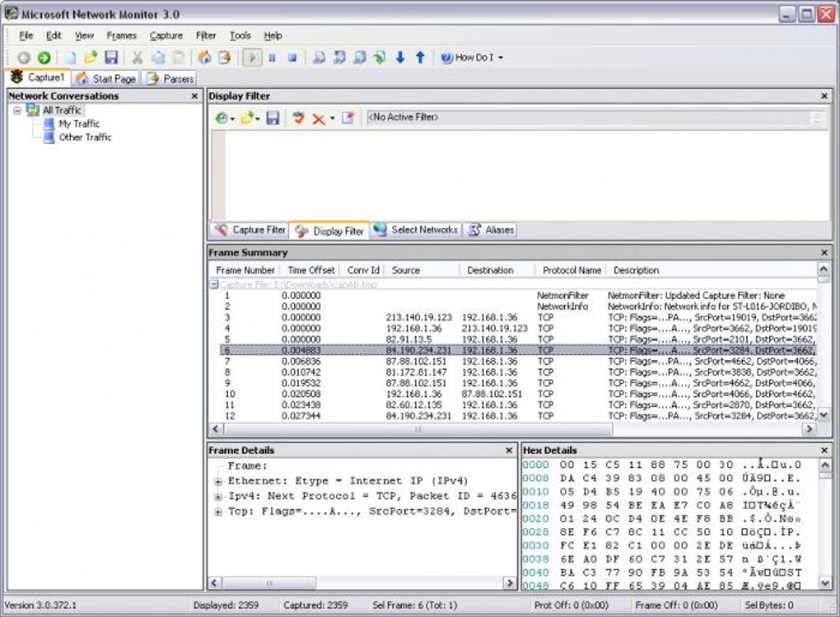Image resolution: width=840 pixels, height=617 pixels.
Task: Open the Capture menu
Action: (166, 35)
